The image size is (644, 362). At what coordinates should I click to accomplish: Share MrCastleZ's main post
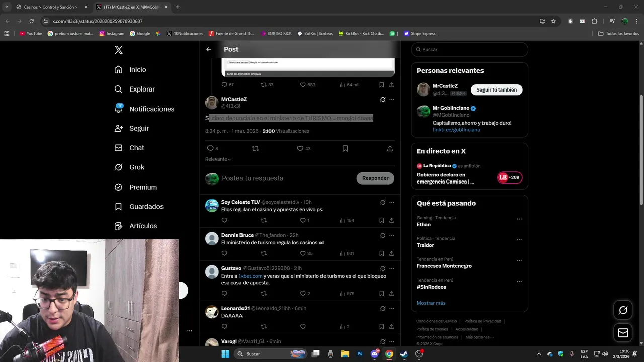pyautogui.click(x=390, y=148)
